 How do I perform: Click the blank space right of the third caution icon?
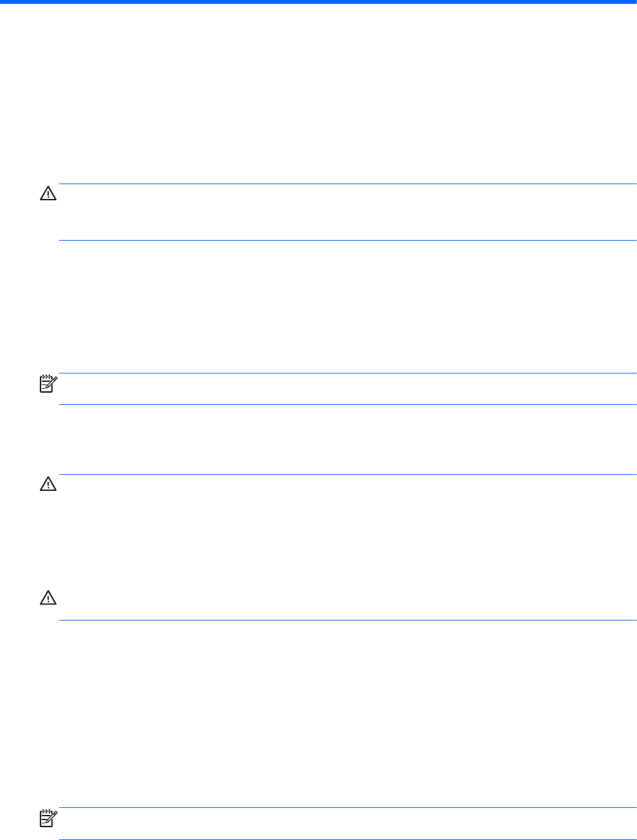point(347,600)
